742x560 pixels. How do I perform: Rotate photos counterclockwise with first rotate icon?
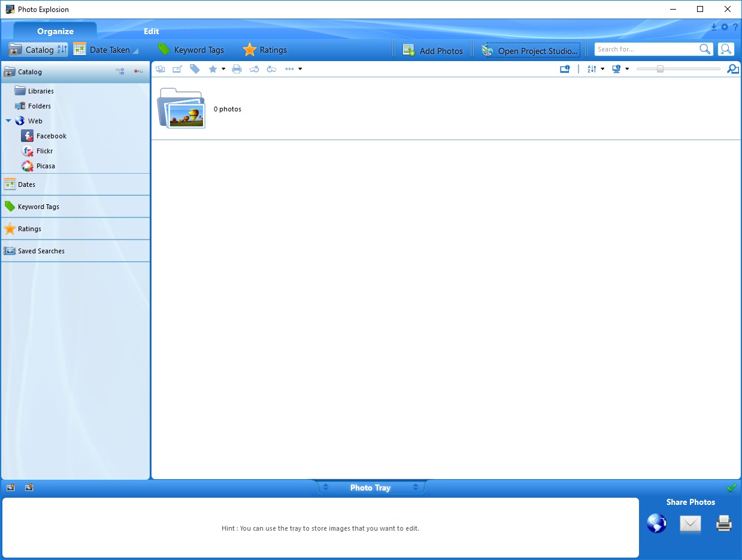(x=254, y=69)
